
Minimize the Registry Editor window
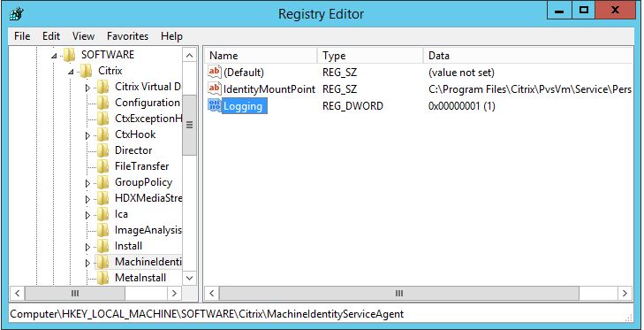(559, 11)
